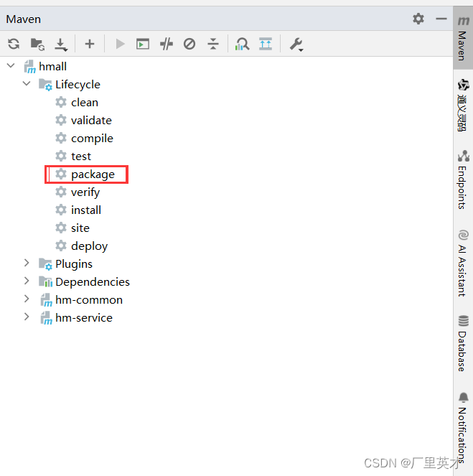Click the Lifecycle folder icon

(x=45, y=85)
